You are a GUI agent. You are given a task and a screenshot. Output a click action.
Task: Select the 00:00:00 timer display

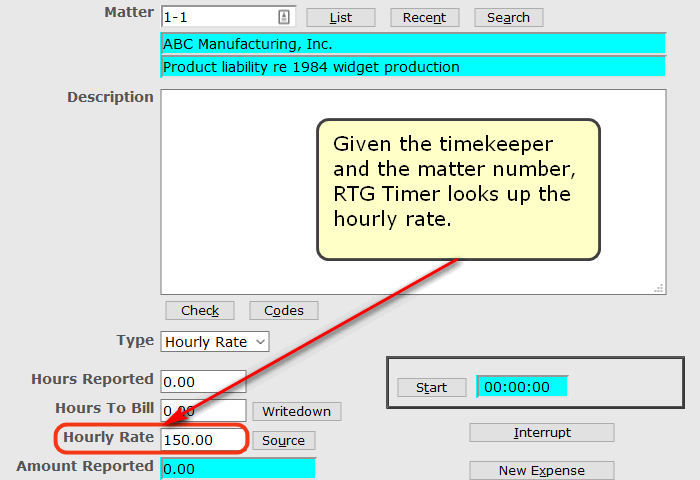(522, 387)
